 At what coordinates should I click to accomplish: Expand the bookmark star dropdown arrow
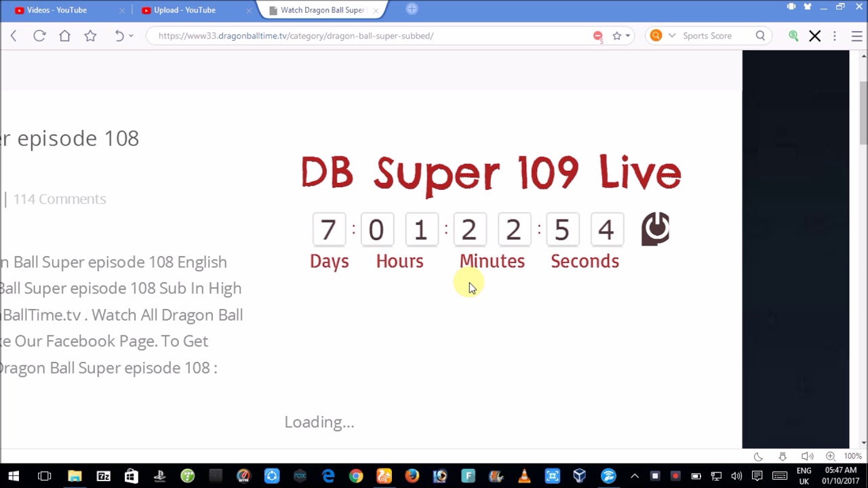pos(627,36)
